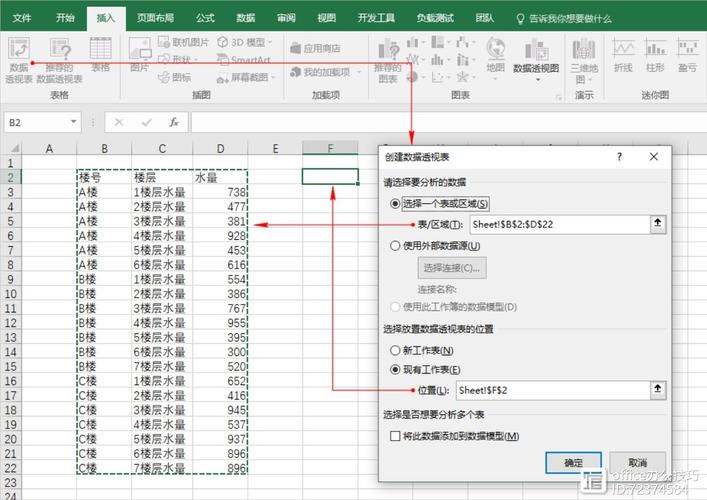Open the Charts group dialog launcher

559,96
